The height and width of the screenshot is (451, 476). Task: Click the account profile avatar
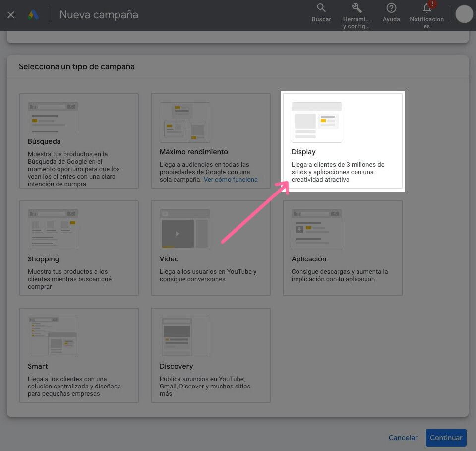pos(463,14)
